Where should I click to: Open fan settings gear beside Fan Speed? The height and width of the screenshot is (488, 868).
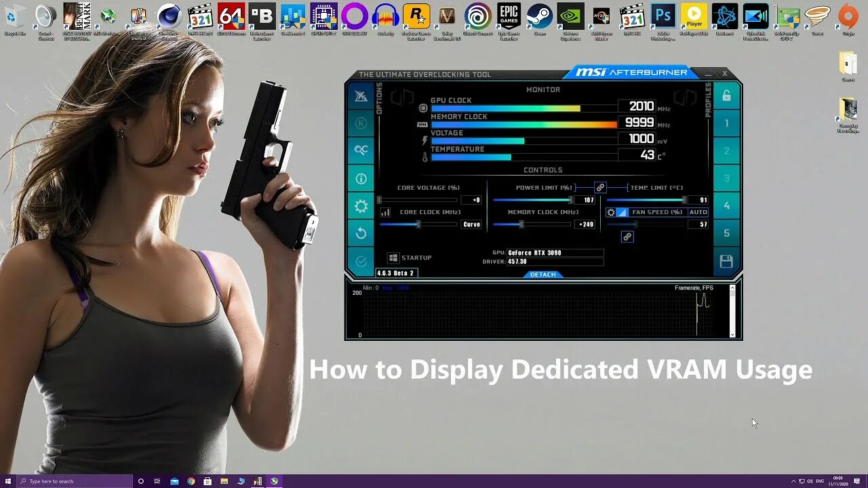pyautogui.click(x=610, y=212)
